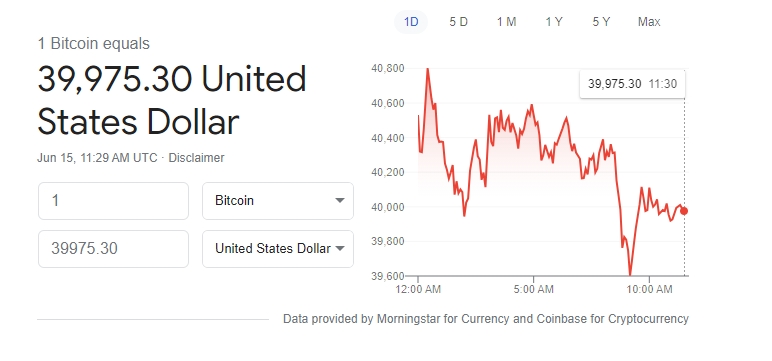Show the 1 Y price history
The width and height of the screenshot is (772, 361).
(x=554, y=22)
